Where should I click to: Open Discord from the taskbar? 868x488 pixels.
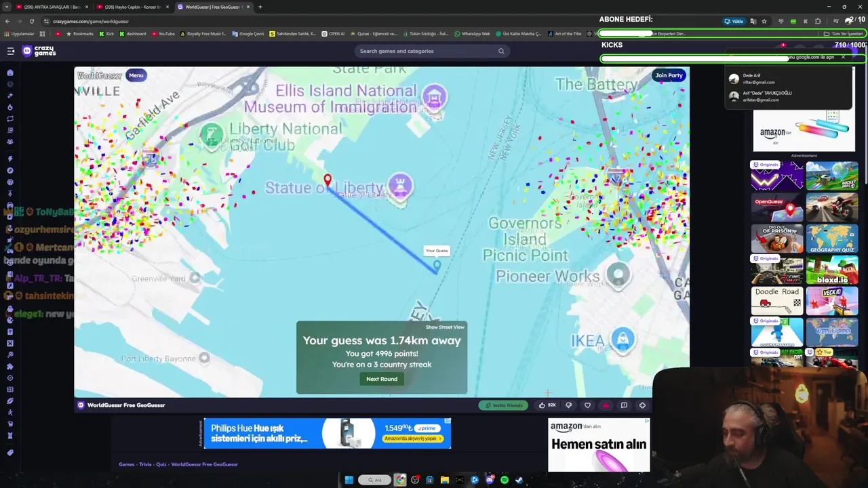point(490,480)
